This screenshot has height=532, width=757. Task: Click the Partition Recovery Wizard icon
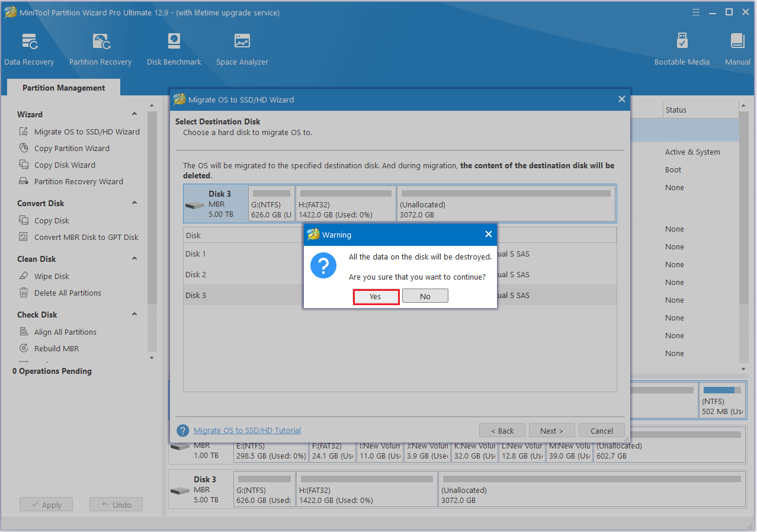pyautogui.click(x=24, y=181)
